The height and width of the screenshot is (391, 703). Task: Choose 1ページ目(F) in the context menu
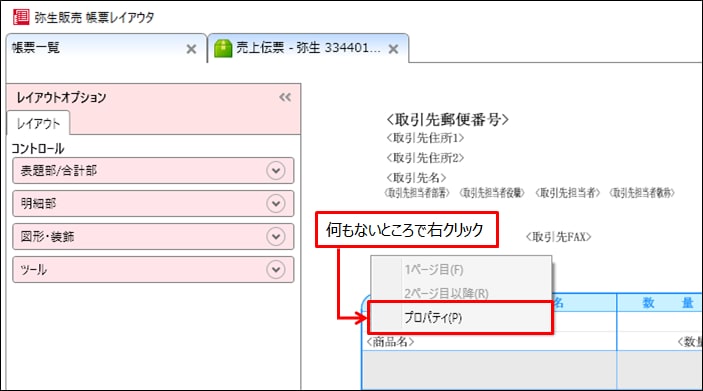point(460,269)
